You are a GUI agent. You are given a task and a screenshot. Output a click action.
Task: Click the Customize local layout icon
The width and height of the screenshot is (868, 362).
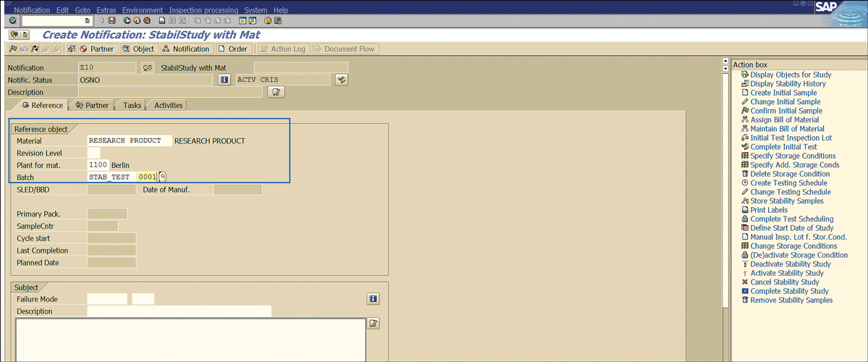[278, 20]
